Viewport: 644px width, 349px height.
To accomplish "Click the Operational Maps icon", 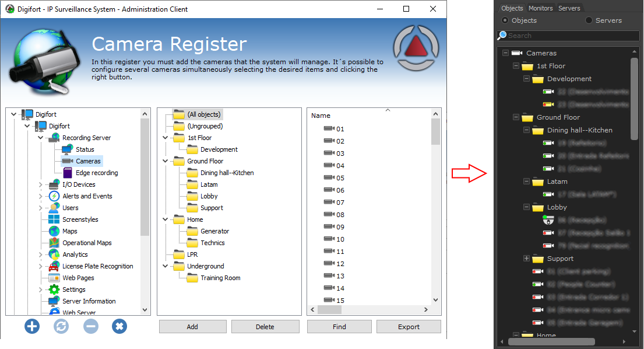I will pos(54,243).
